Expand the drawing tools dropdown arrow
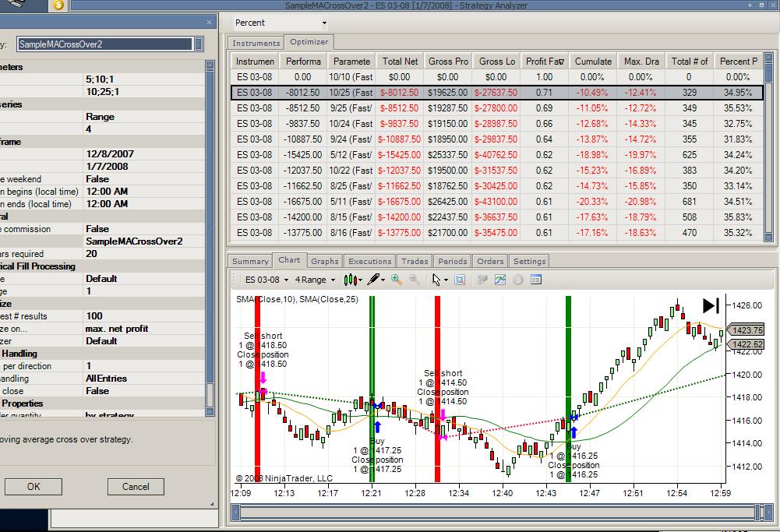The image size is (780, 532). tap(383, 280)
